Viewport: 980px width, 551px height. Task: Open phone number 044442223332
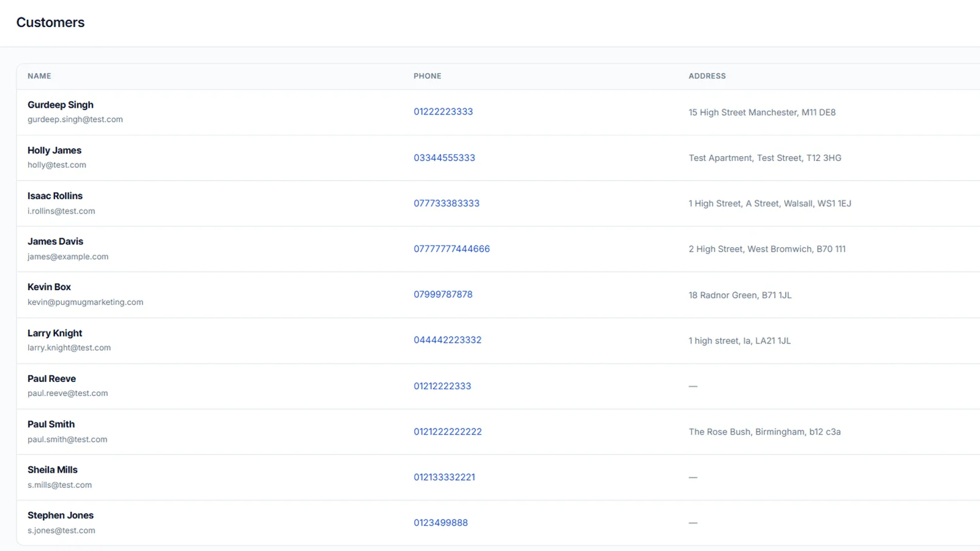pyautogui.click(x=447, y=340)
